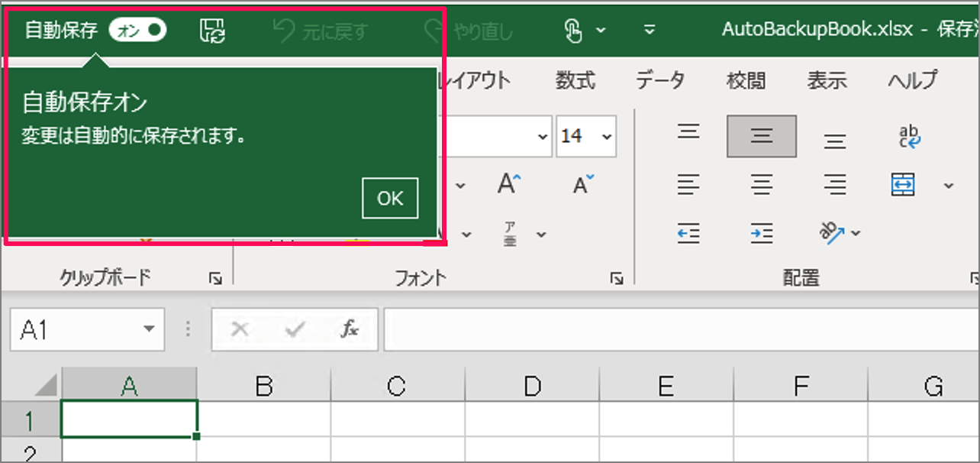Screen dimensions: 980x463
Task: Click the Decrease Indent icon
Action: pyautogui.click(x=688, y=233)
